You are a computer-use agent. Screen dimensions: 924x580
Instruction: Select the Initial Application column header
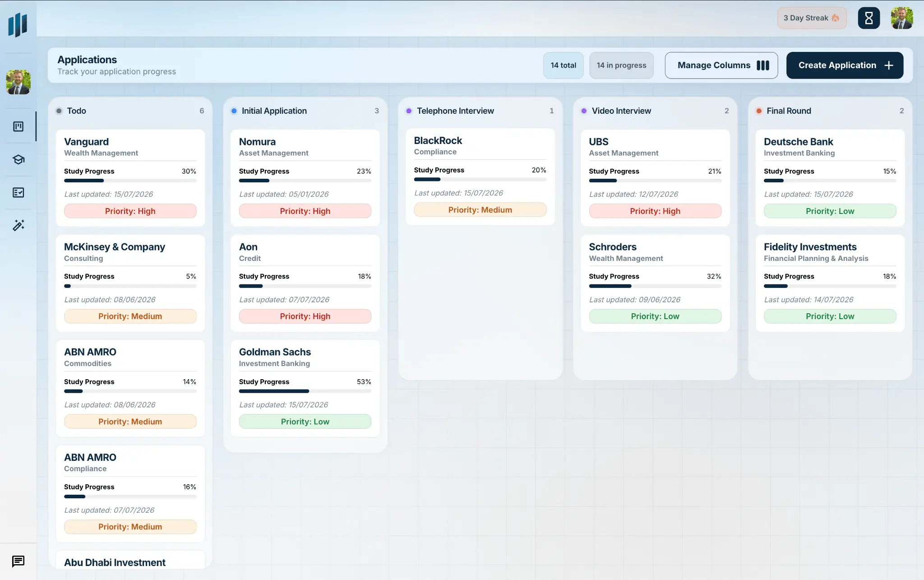(x=305, y=111)
